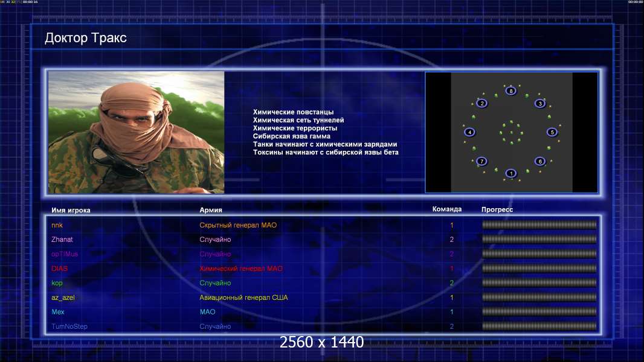Image resolution: width=644 pixels, height=362 pixels.
Task: Click the Химическая сеть туннелей line
Action: click(x=298, y=120)
